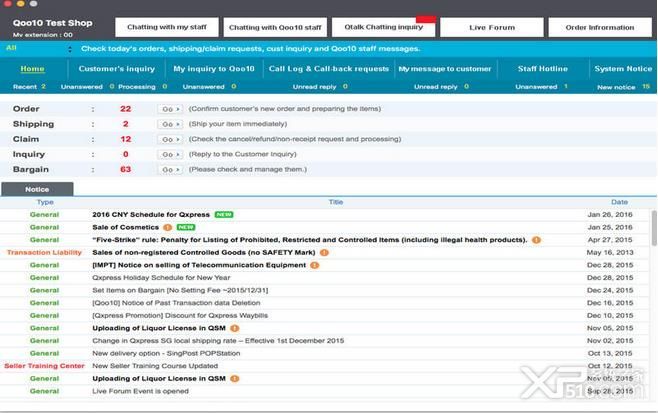Open the All filter dropdown
The width and height of the screenshot is (658, 413).
pyautogui.click(x=39, y=49)
